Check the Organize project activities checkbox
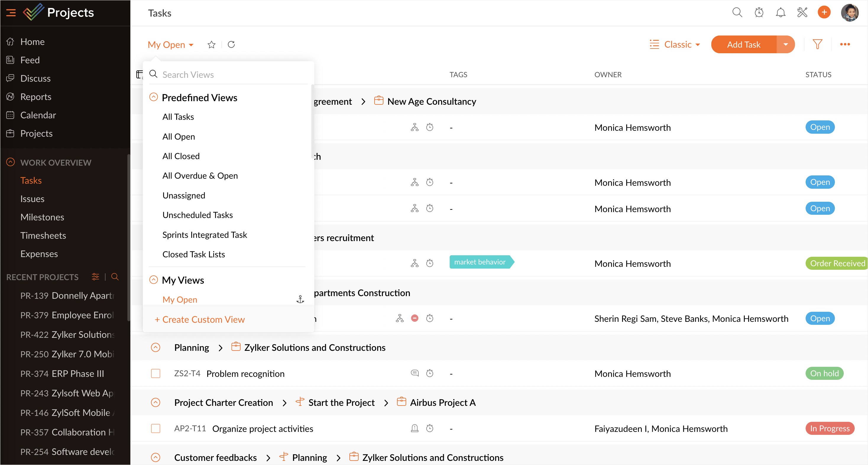This screenshot has width=868, height=465. (156, 428)
